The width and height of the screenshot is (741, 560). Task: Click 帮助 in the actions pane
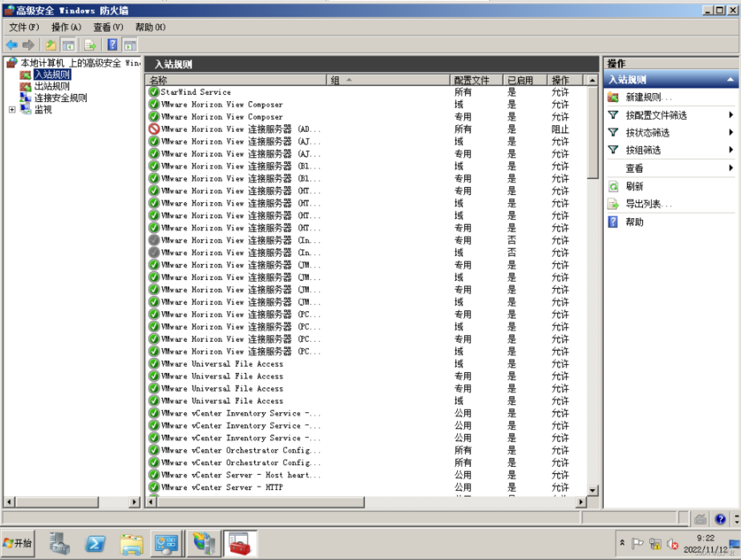coord(634,222)
